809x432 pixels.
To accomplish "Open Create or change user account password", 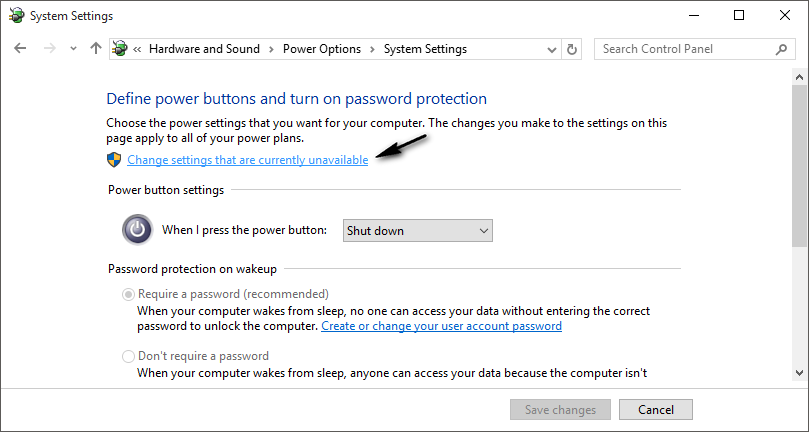I will [x=441, y=326].
